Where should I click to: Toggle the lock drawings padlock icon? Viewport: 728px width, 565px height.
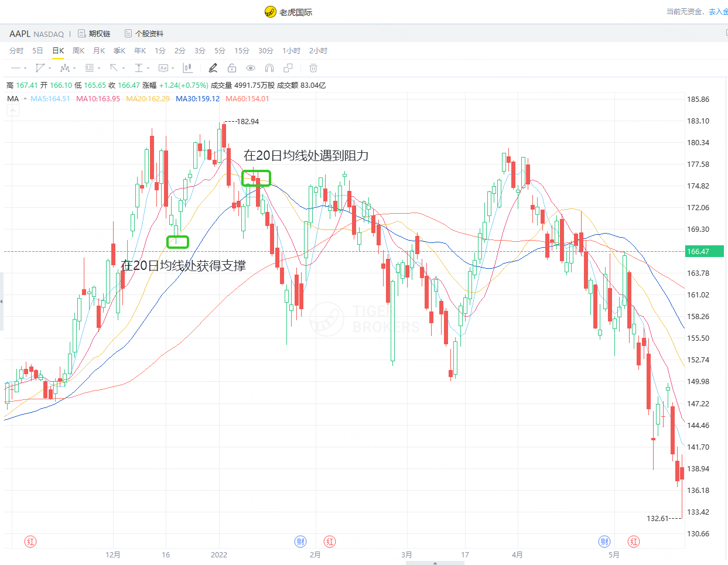[x=232, y=68]
